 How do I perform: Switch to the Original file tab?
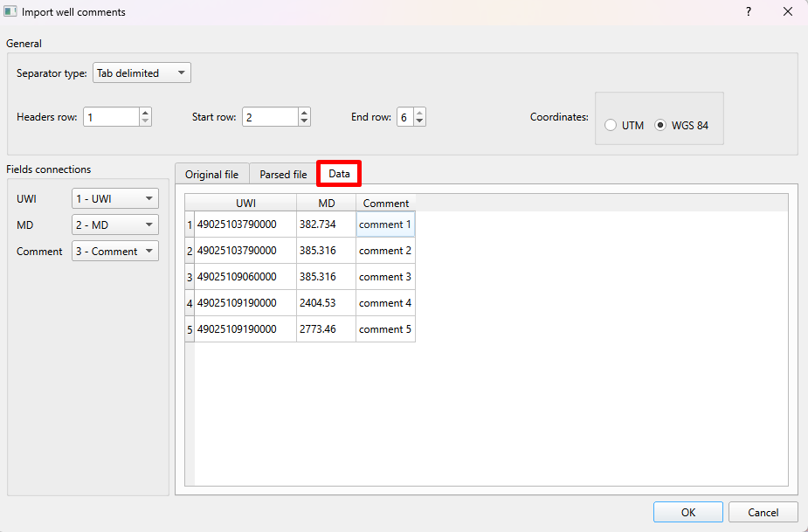coord(211,174)
